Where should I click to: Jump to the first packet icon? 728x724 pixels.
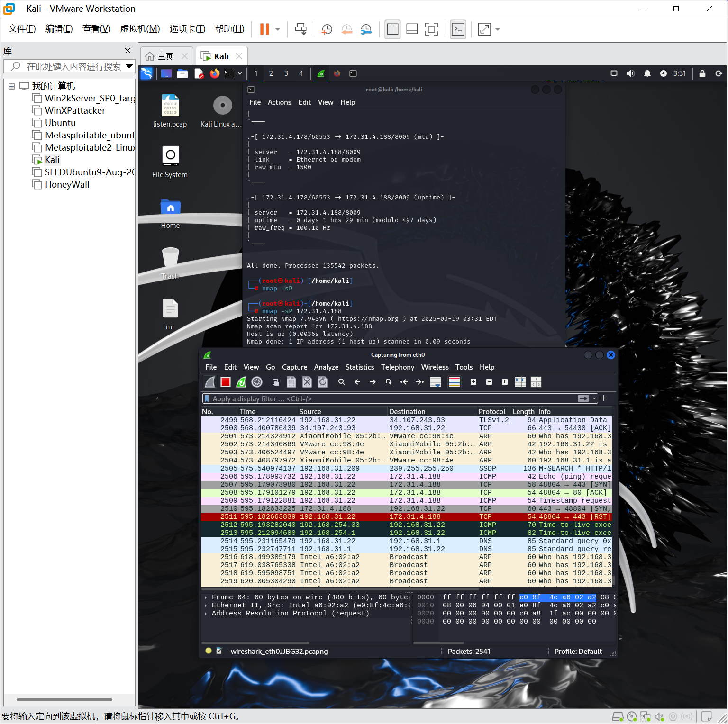click(404, 382)
